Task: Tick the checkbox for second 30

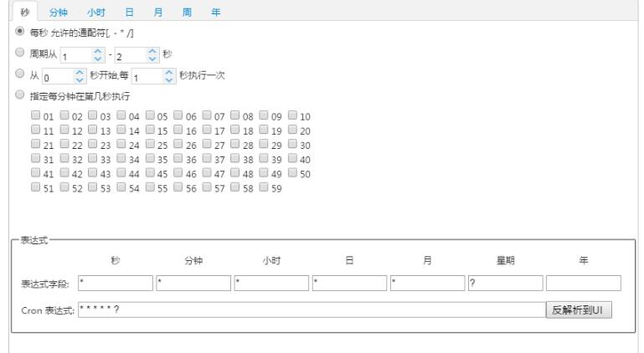Action: [292, 144]
